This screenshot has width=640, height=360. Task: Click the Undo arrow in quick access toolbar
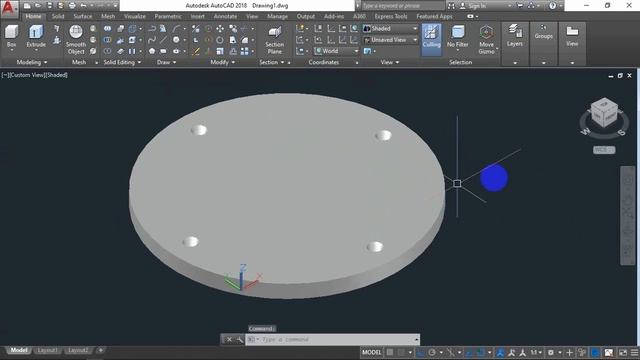point(84,6)
